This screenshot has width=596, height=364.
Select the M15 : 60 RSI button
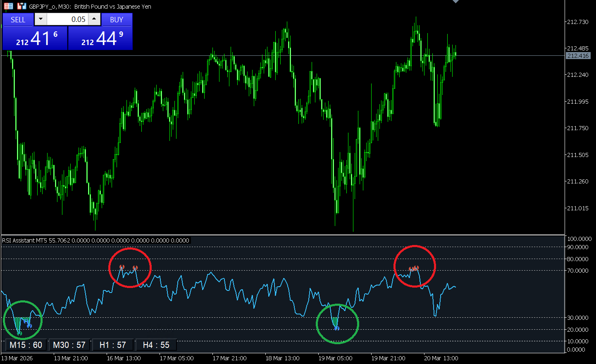tap(26, 345)
